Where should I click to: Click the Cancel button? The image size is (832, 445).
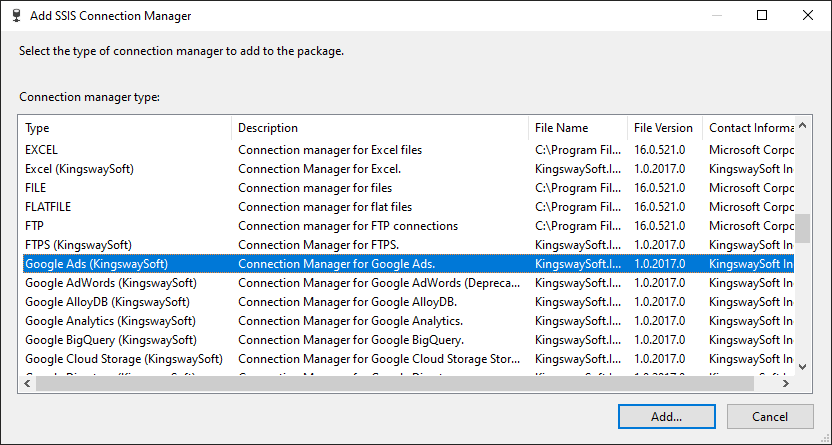(x=769, y=416)
